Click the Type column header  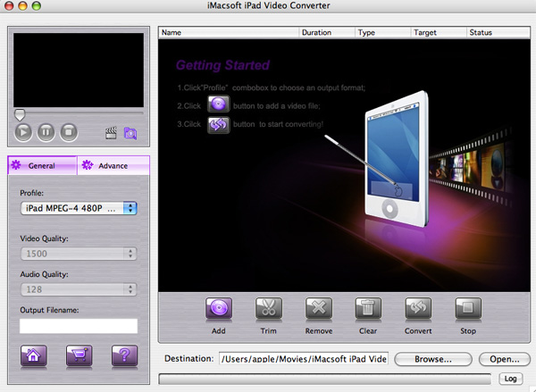click(x=383, y=32)
